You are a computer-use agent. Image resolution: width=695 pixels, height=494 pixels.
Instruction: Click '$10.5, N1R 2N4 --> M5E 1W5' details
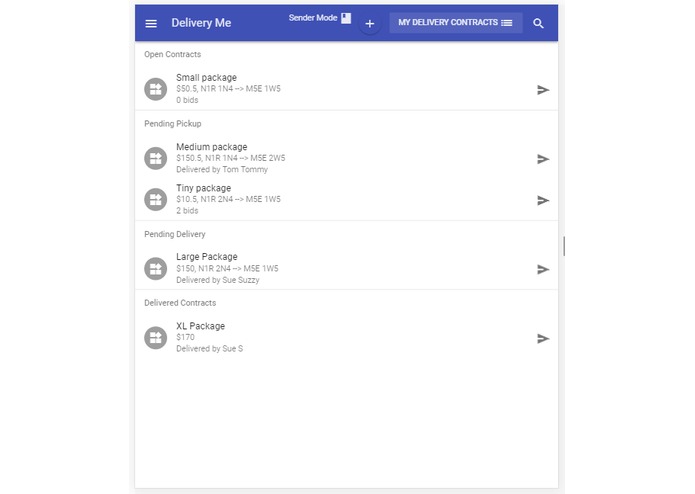tap(228, 199)
